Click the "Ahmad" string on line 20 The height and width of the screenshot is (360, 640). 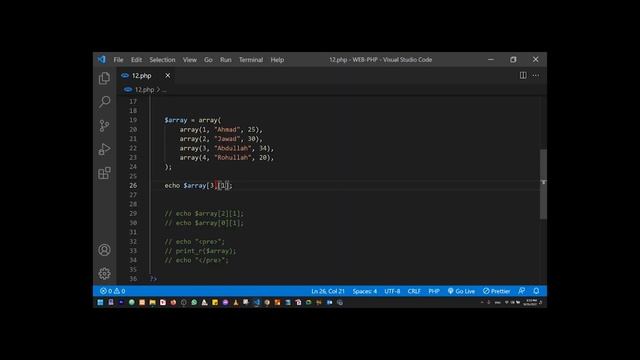click(227, 129)
